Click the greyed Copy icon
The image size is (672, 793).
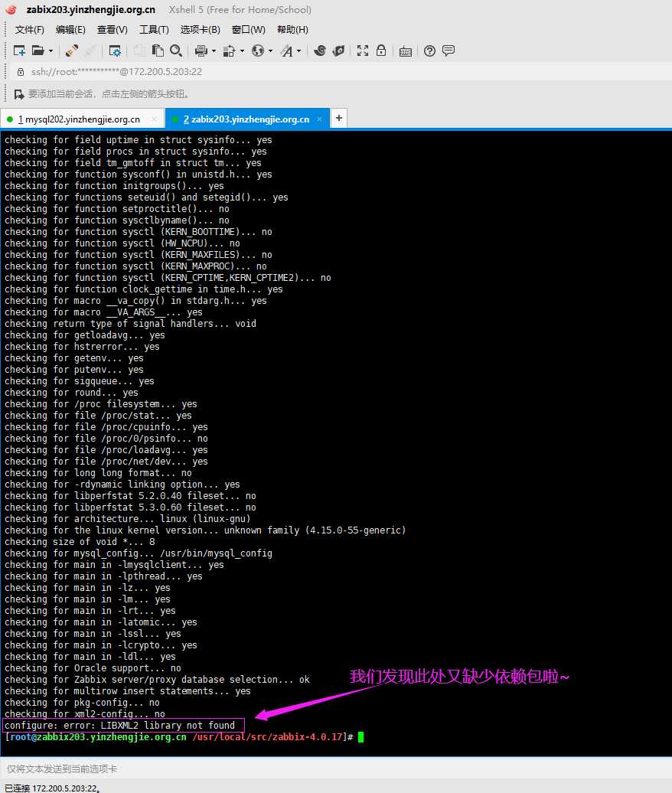click(139, 51)
